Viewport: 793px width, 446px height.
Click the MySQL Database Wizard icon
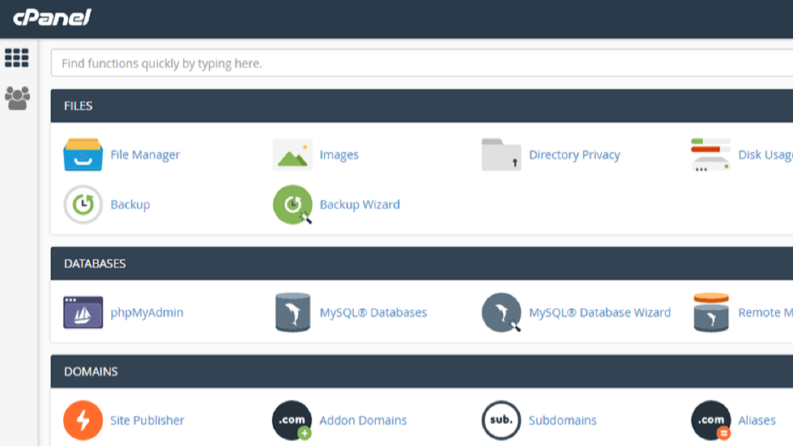(501, 313)
